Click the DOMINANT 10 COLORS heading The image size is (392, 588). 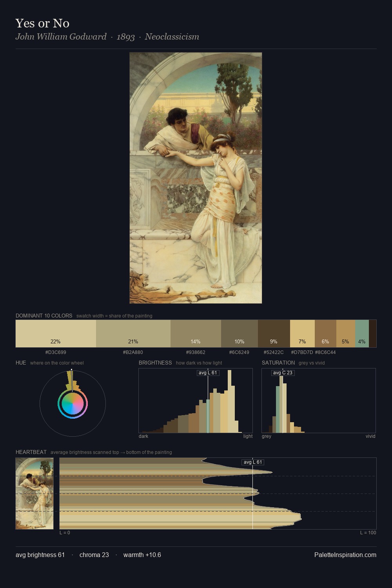44,316
